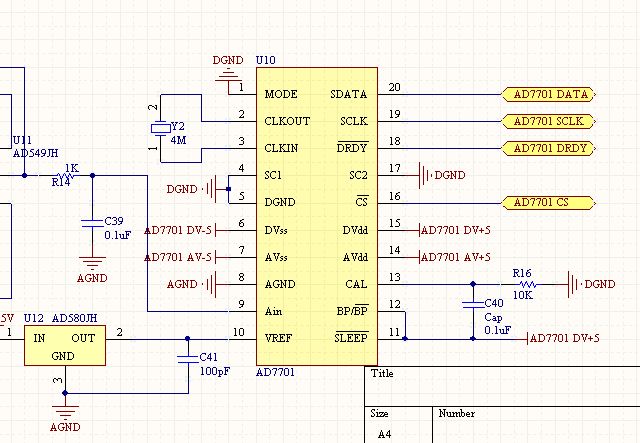Image resolution: width=640 pixels, height=443 pixels.
Task: Click the AD7701 SCLK port
Action: [x=549, y=121]
